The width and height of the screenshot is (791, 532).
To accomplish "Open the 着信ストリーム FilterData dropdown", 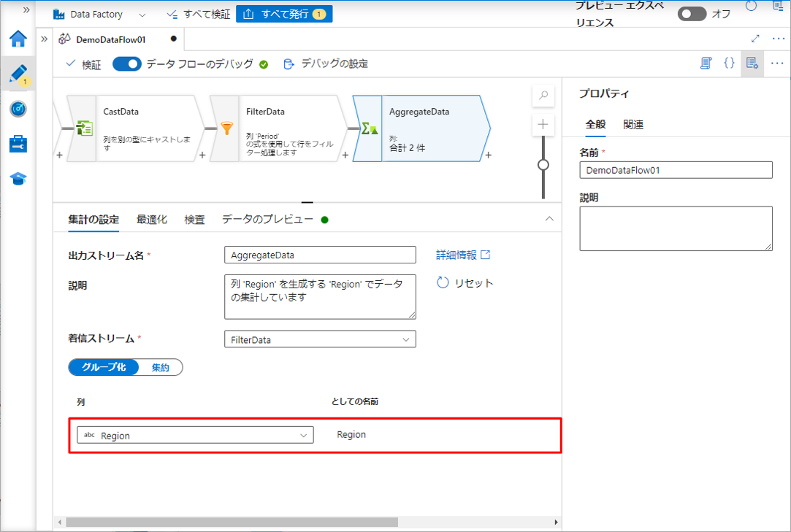I will (320, 339).
